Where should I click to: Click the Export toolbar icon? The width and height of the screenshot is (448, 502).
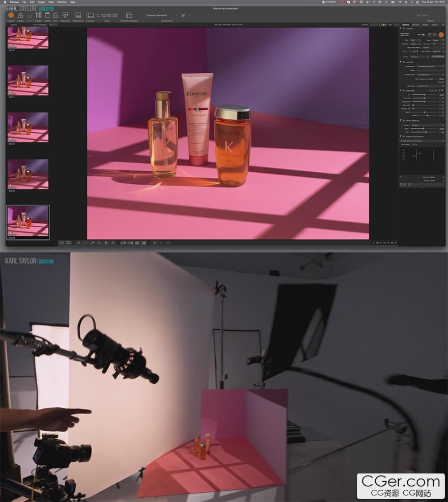point(20,15)
